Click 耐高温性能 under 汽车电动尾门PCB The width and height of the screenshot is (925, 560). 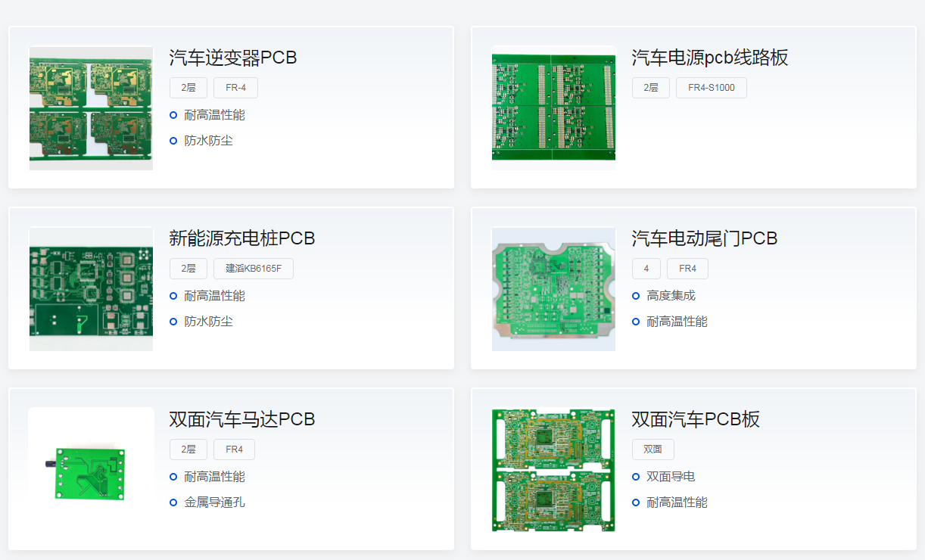tap(677, 322)
